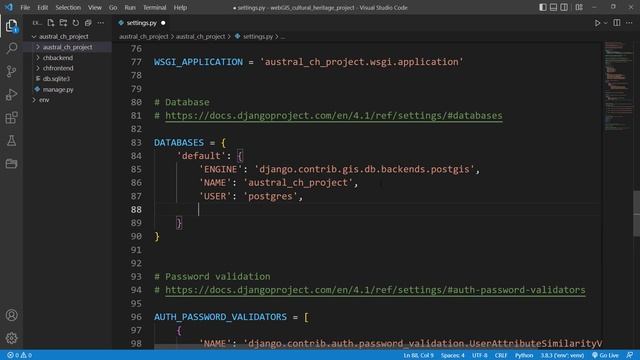Viewport: 640px width, 360px height.
Task: Open the Manage gear icon
Action: click(11, 338)
